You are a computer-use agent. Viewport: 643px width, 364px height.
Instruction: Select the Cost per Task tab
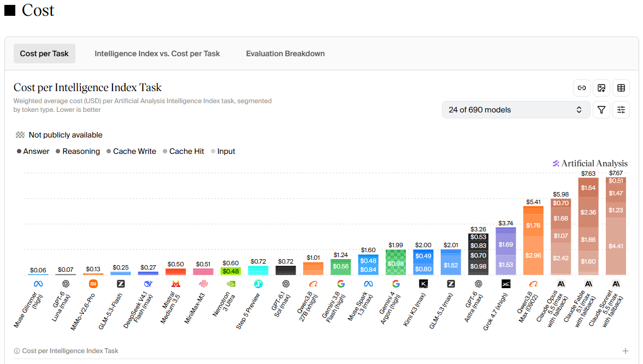tap(44, 53)
